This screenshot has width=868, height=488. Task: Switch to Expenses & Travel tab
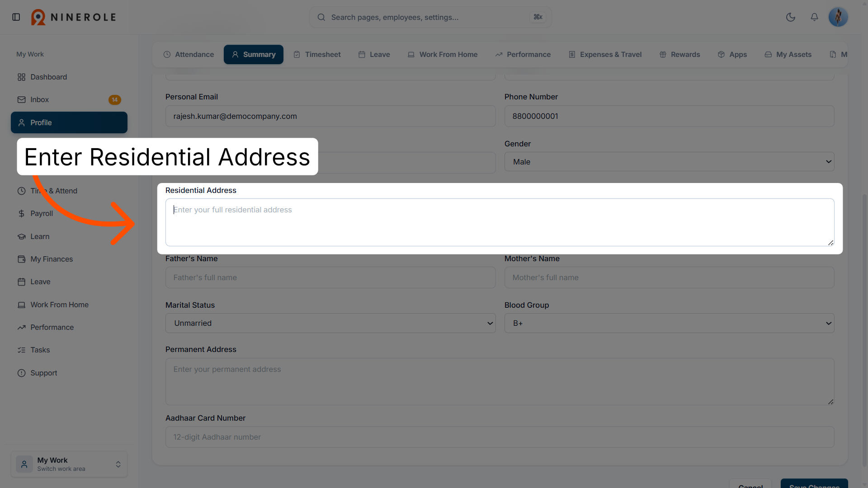tap(605, 54)
